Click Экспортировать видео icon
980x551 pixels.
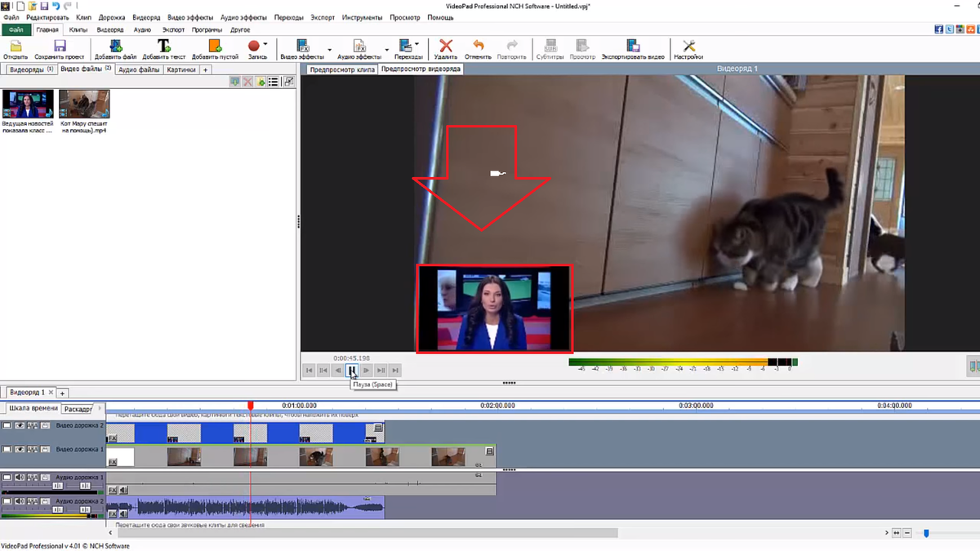point(633,47)
